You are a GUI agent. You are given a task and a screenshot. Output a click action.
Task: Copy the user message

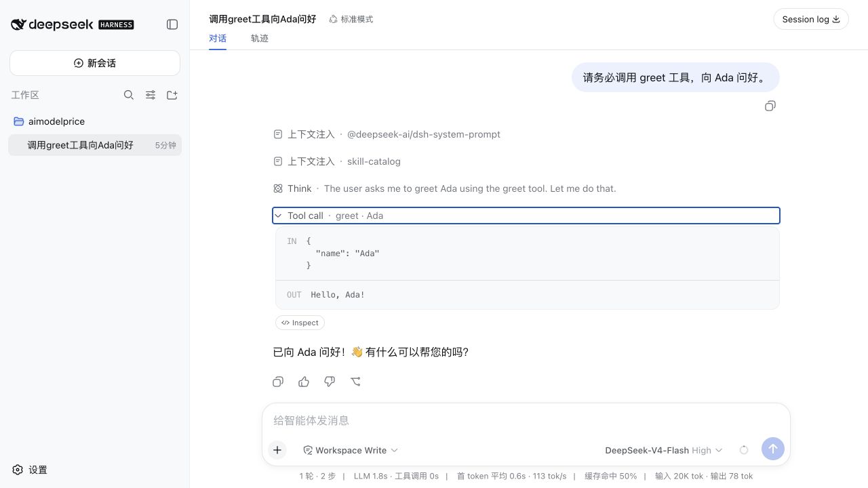[x=770, y=106]
